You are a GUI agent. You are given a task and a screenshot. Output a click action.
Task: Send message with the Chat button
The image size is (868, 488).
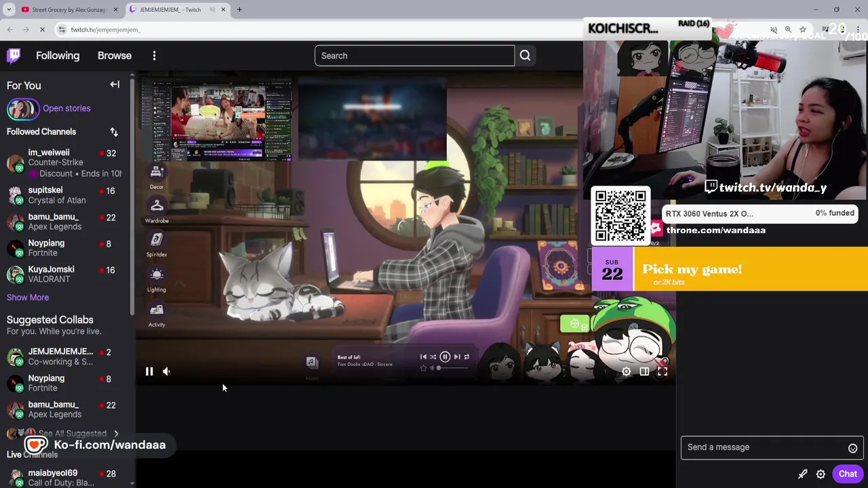pos(848,474)
